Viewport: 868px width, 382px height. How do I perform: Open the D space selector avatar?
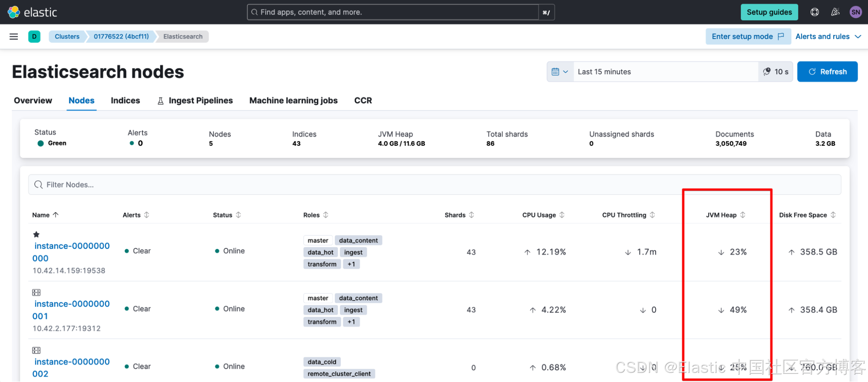[34, 36]
